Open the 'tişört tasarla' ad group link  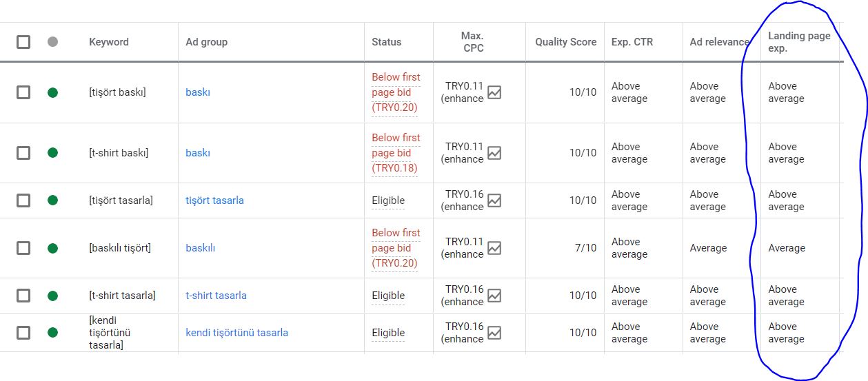(214, 200)
